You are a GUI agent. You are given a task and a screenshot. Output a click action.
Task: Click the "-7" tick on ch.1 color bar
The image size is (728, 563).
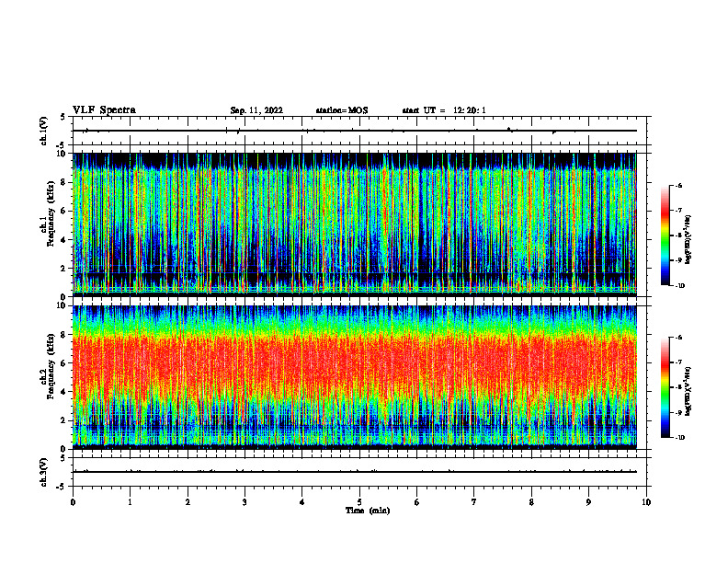tap(678, 211)
